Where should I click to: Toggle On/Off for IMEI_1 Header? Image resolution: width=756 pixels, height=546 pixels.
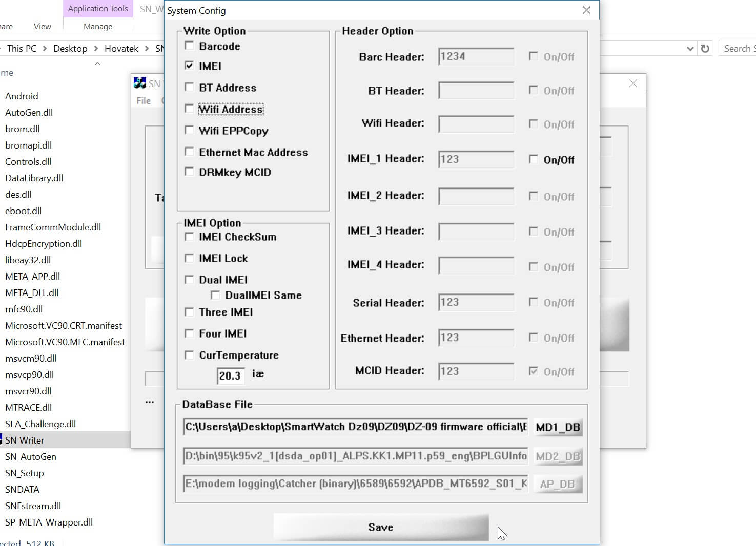click(x=533, y=159)
